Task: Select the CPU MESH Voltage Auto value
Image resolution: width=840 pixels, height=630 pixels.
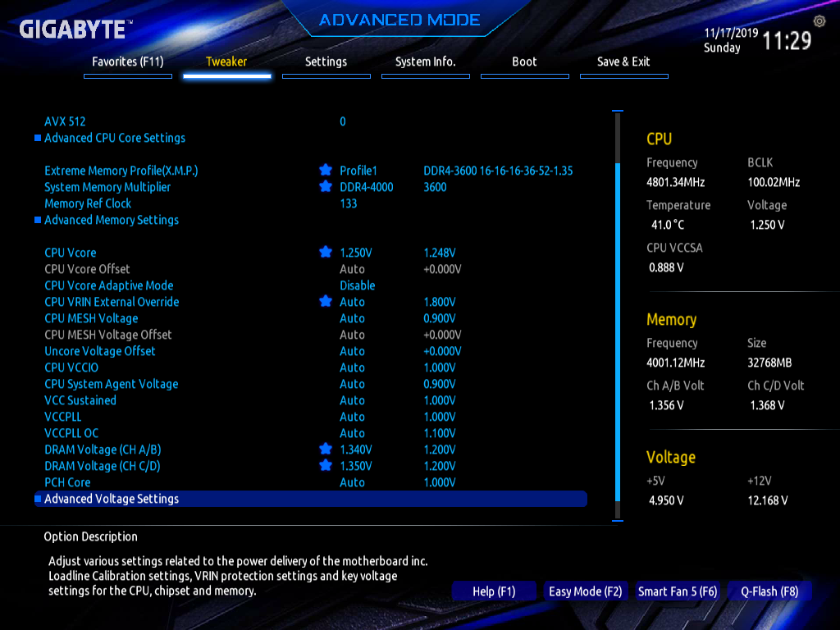Action: 352,318
